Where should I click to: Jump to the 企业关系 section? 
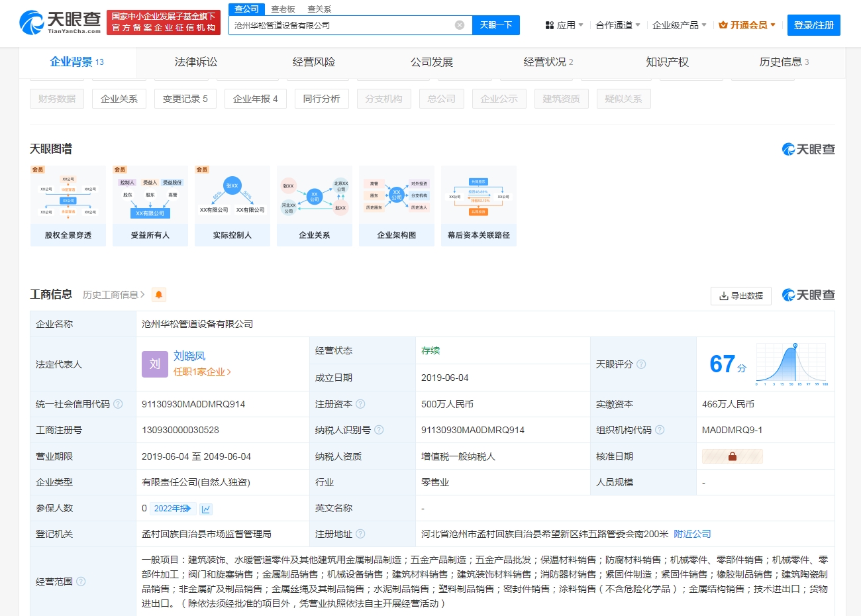coord(119,99)
